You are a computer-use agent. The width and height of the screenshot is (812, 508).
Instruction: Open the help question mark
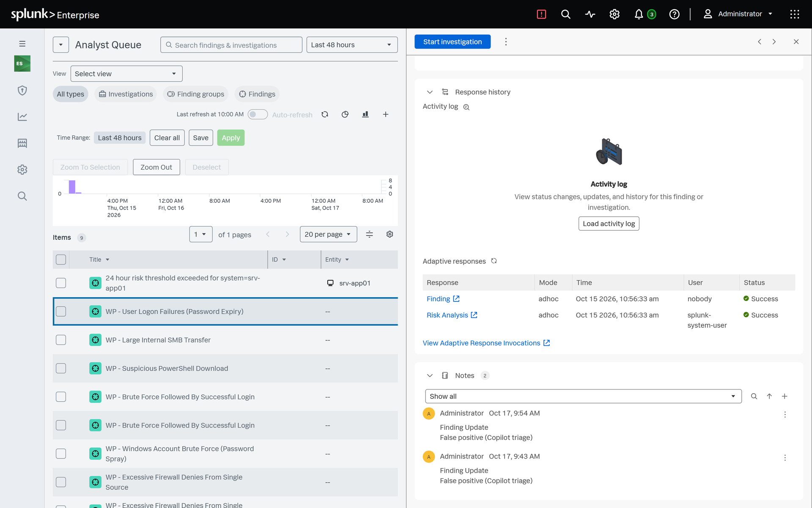674,14
